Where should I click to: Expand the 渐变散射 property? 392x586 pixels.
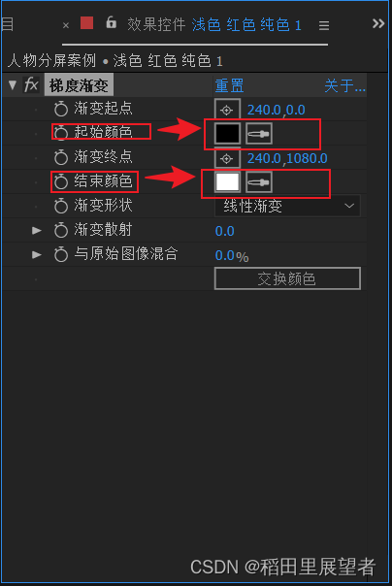37,230
